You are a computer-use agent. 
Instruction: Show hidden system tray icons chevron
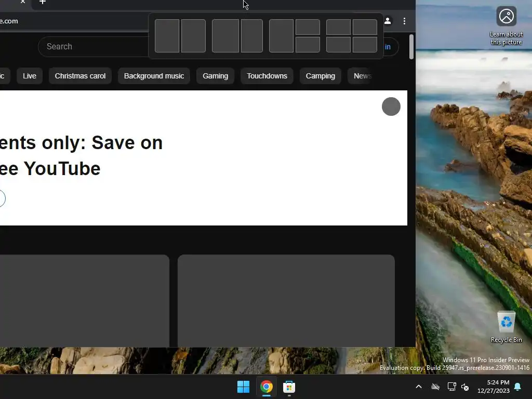tap(419, 387)
